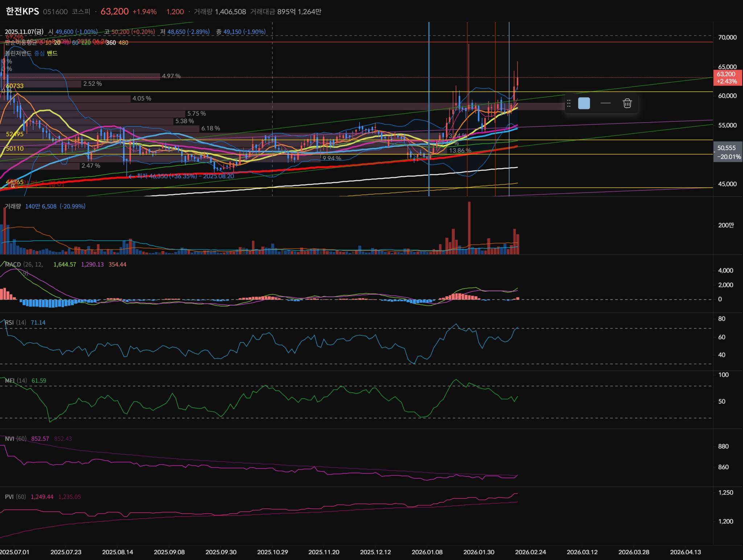Click the MACD indicator label

click(x=13, y=265)
